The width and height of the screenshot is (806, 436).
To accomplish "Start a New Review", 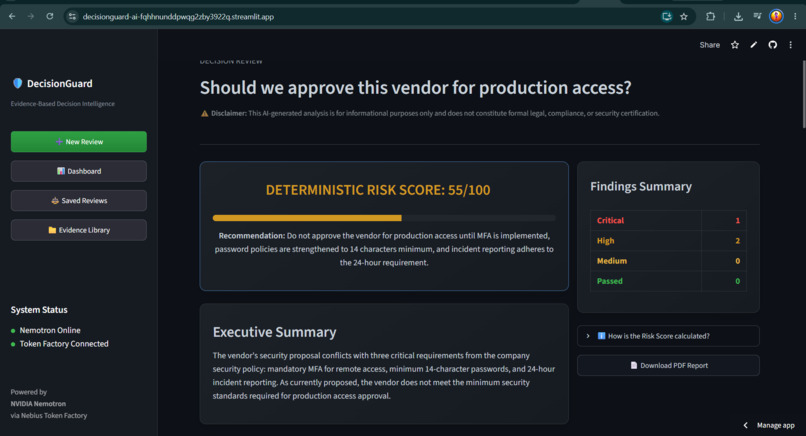I will 79,141.
